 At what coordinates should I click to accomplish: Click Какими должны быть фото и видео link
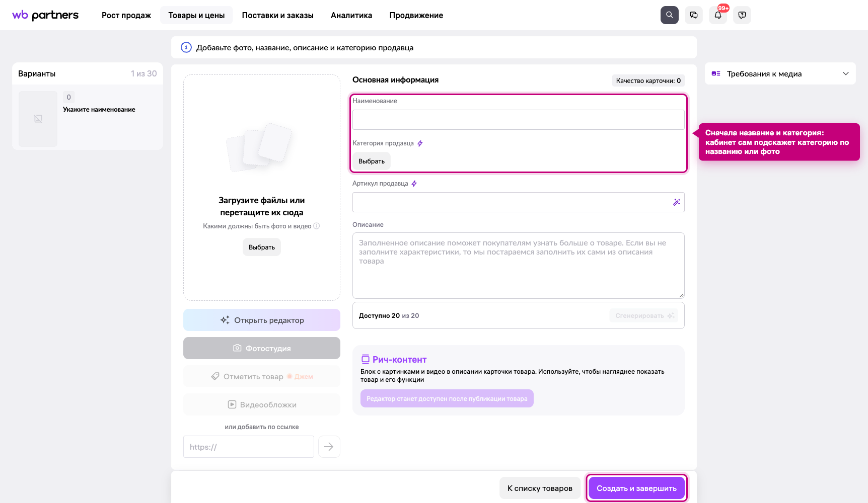[257, 226]
